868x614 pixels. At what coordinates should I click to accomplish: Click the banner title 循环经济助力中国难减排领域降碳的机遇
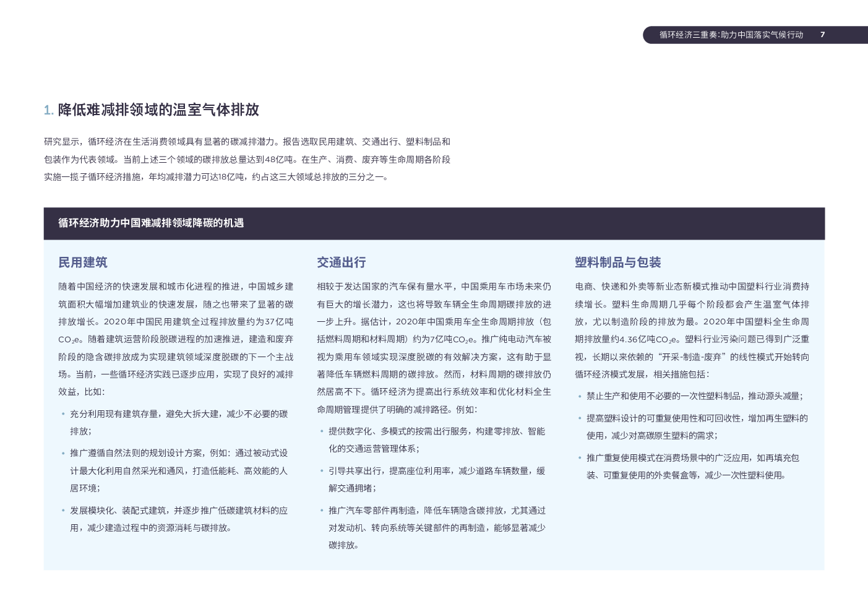pyautogui.click(x=151, y=223)
